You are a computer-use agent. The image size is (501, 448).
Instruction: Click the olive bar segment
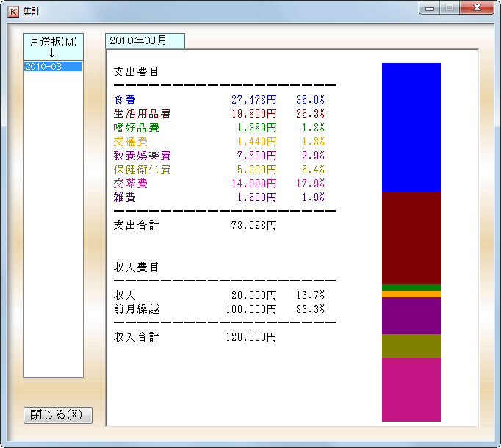click(x=411, y=346)
